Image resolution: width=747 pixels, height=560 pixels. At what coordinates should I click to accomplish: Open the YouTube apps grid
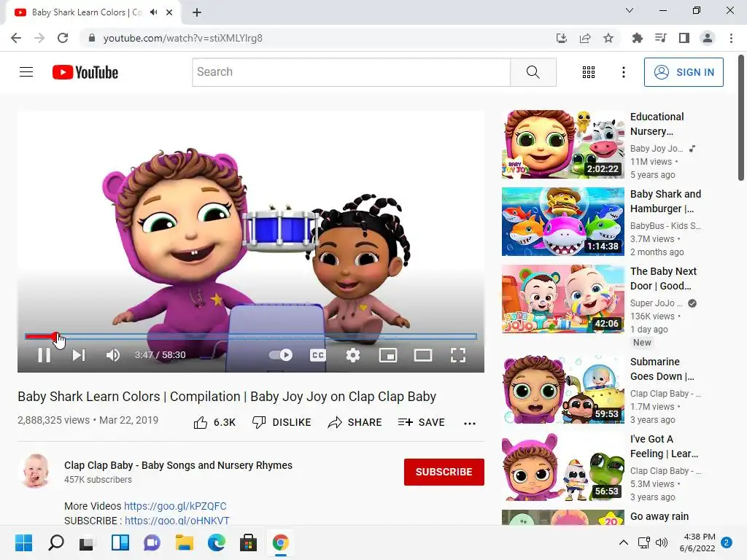tap(589, 72)
